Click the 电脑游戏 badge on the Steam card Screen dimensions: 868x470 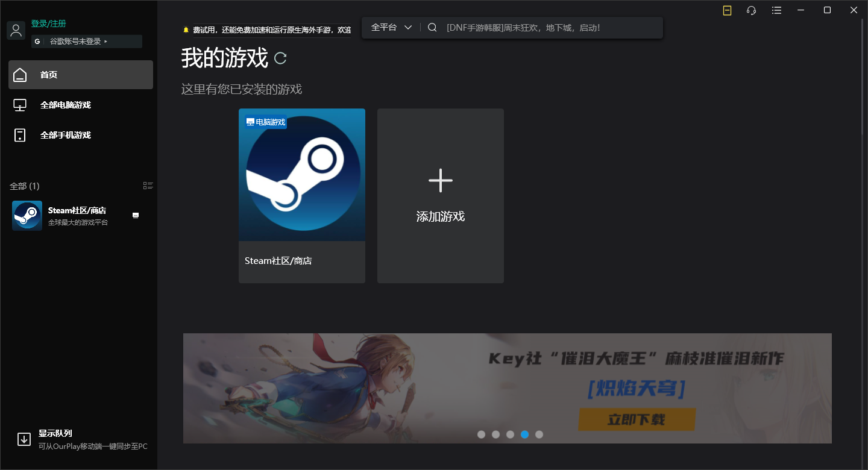pyautogui.click(x=266, y=122)
